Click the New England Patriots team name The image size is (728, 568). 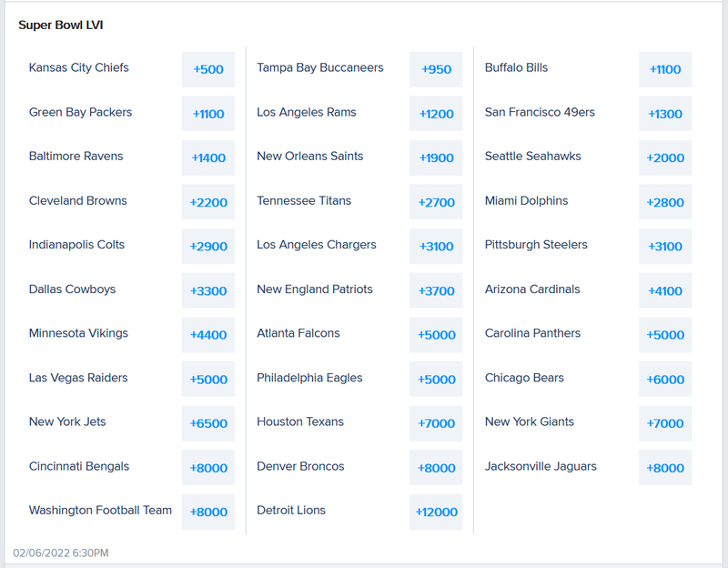pyautogui.click(x=314, y=289)
